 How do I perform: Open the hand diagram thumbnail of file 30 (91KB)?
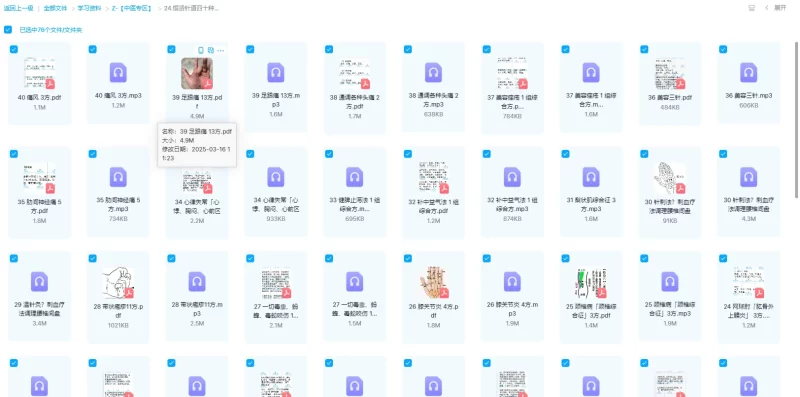click(669, 178)
